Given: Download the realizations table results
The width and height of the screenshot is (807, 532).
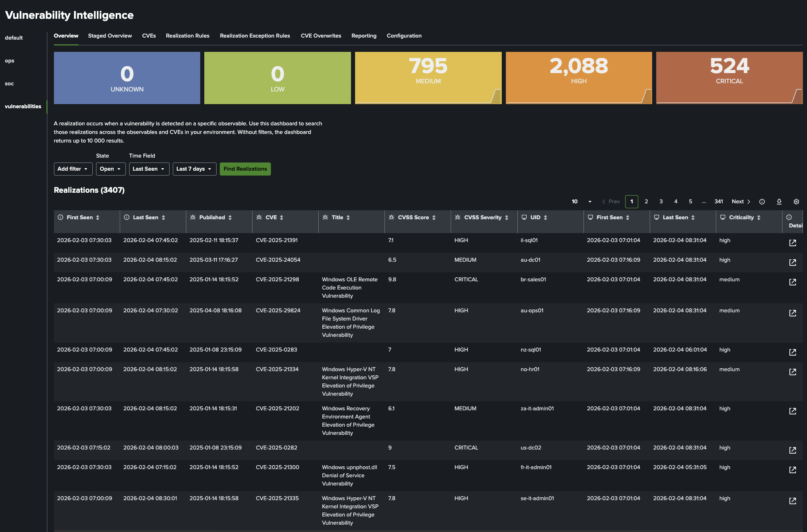Looking at the screenshot, I should (779, 201).
